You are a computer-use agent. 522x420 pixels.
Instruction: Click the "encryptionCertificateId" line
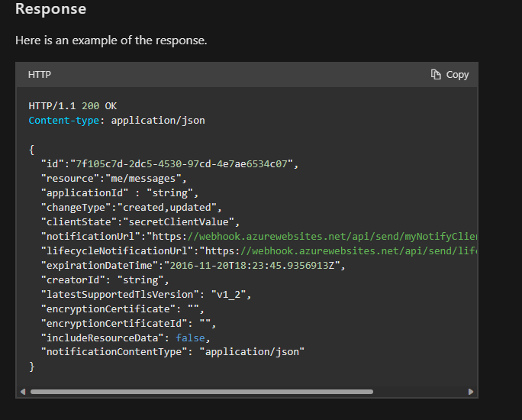[128, 324]
